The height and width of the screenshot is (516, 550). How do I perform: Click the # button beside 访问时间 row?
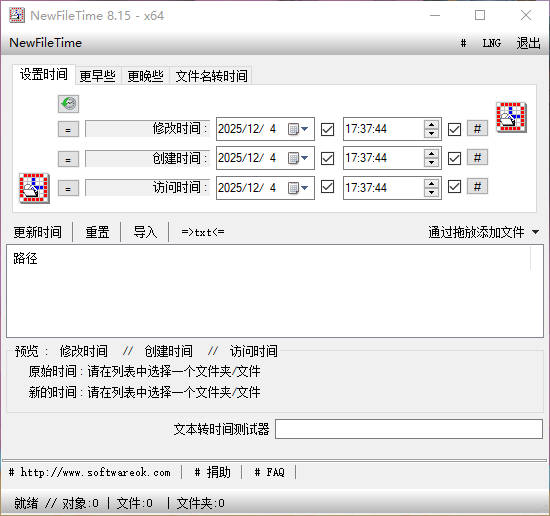pos(477,187)
